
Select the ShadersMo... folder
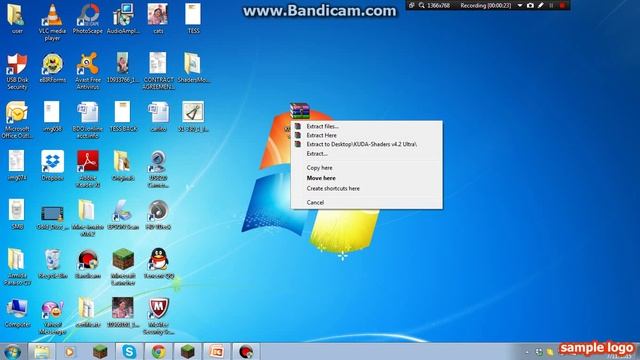pyautogui.click(x=193, y=68)
